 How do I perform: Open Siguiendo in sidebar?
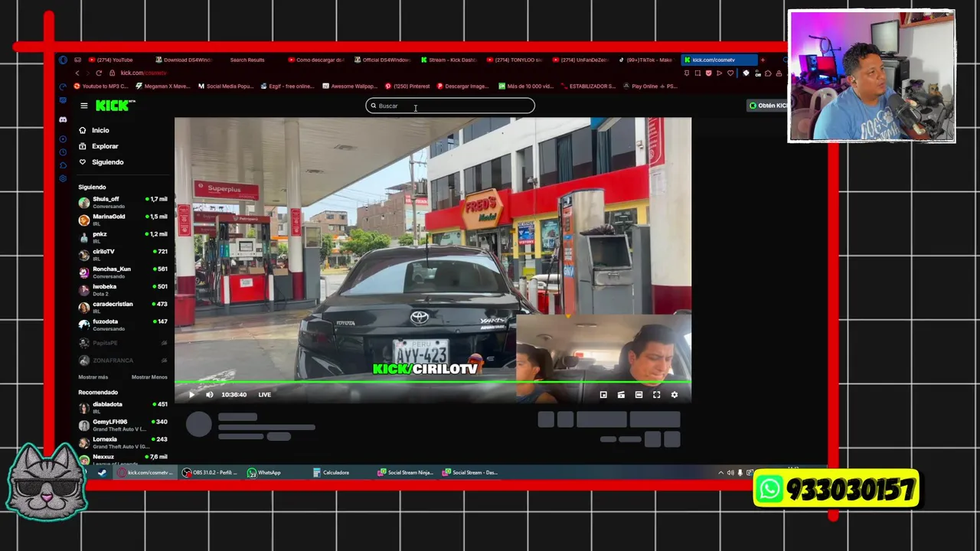click(101, 162)
